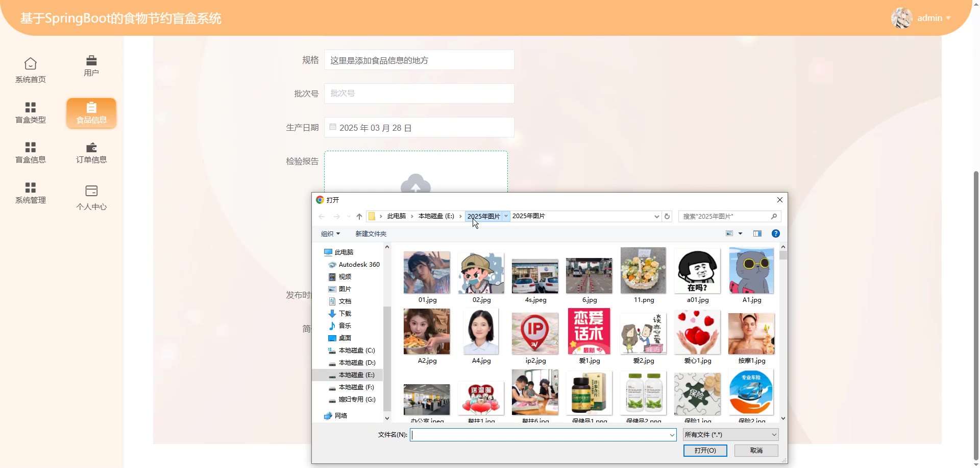Click the search magnifier icon in dialog
The image size is (980, 468).
(774, 217)
